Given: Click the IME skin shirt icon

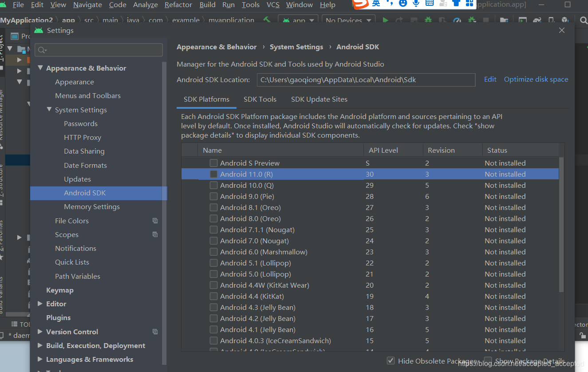Looking at the screenshot, I should 456,4.
